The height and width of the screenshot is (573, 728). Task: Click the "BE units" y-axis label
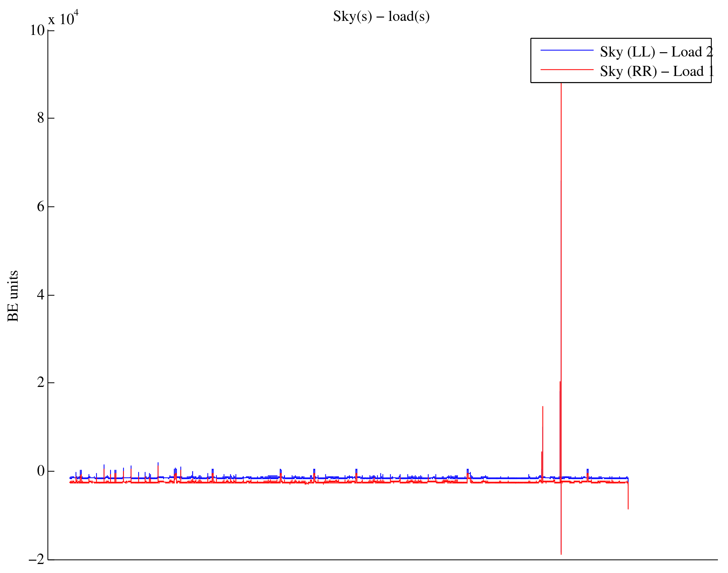point(13,296)
